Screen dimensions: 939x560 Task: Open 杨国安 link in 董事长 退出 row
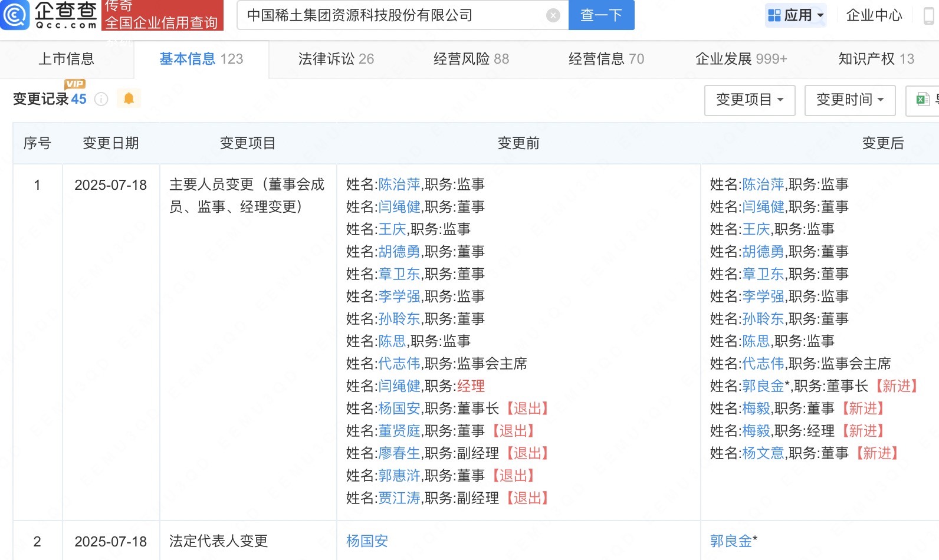pos(399,409)
